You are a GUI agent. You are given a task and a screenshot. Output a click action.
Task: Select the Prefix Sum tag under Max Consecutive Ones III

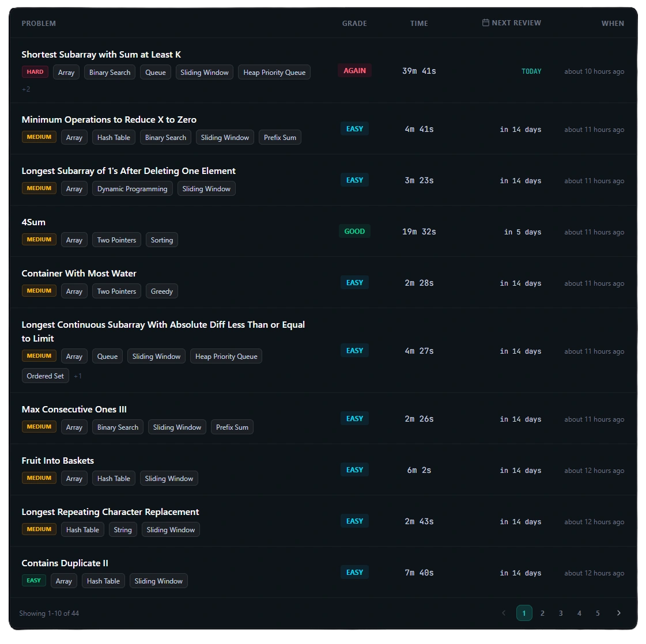click(232, 427)
